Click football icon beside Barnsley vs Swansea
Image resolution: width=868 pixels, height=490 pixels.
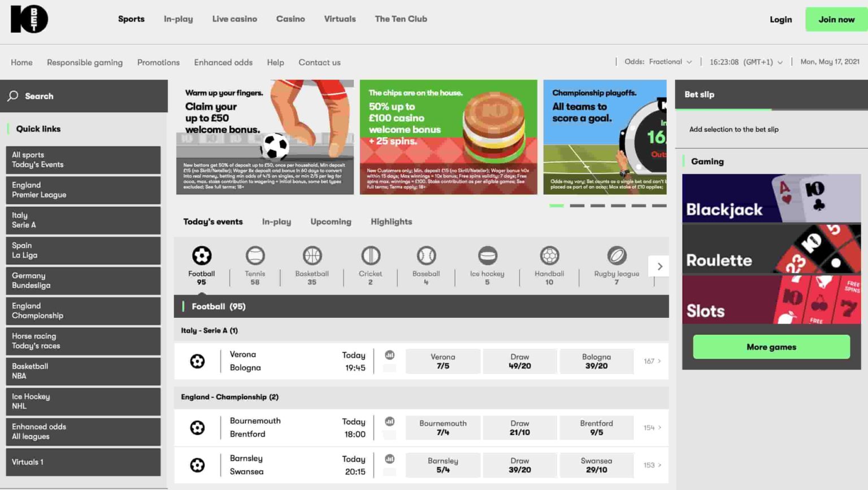[x=197, y=465]
